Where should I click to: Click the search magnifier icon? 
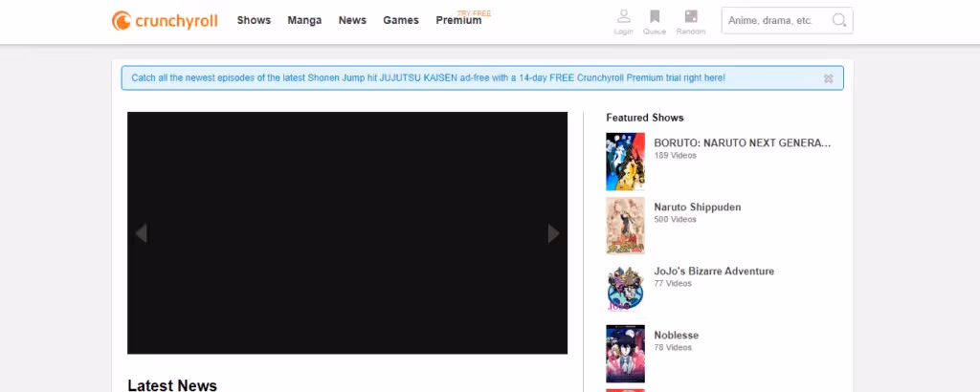[x=838, y=20]
